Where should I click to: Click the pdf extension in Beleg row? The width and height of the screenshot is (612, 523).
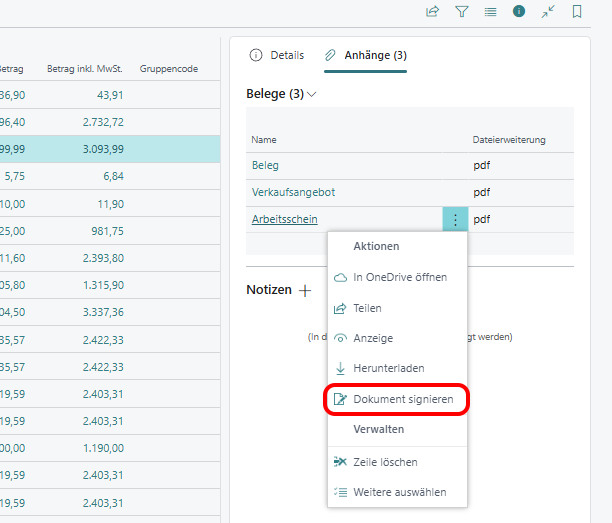tap(482, 165)
